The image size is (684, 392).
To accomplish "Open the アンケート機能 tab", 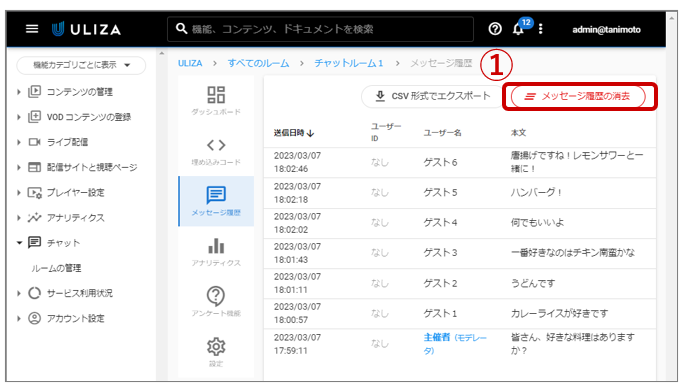I will [216, 302].
